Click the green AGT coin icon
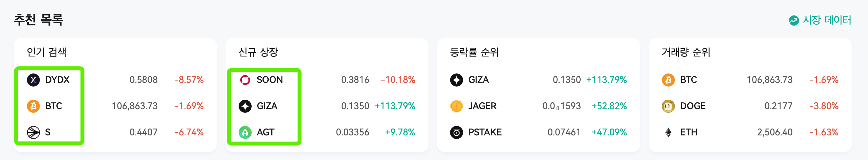This screenshot has height=160, width=868. [x=245, y=132]
